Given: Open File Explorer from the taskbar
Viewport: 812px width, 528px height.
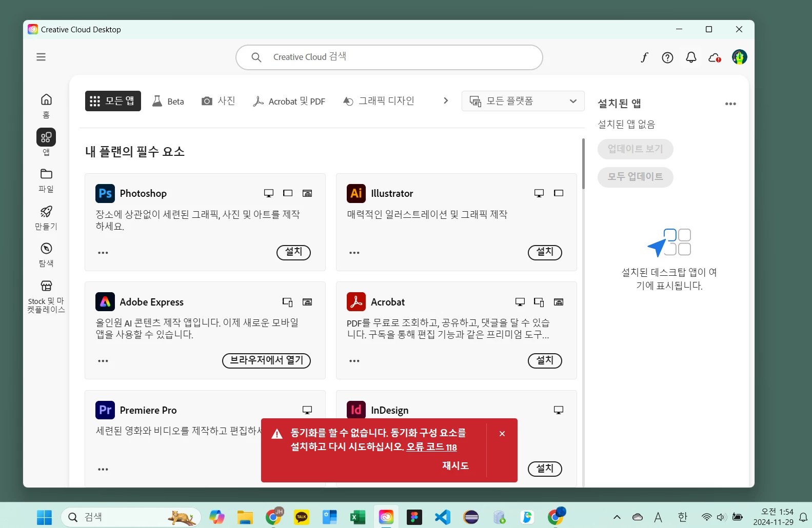Looking at the screenshot, I should coord(245,517).
